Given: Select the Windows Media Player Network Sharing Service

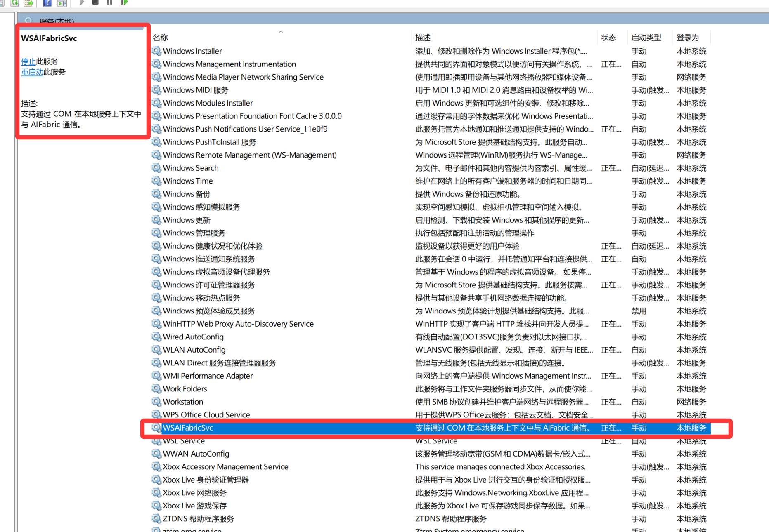Looking at the screenshot, I should [243, 77].
